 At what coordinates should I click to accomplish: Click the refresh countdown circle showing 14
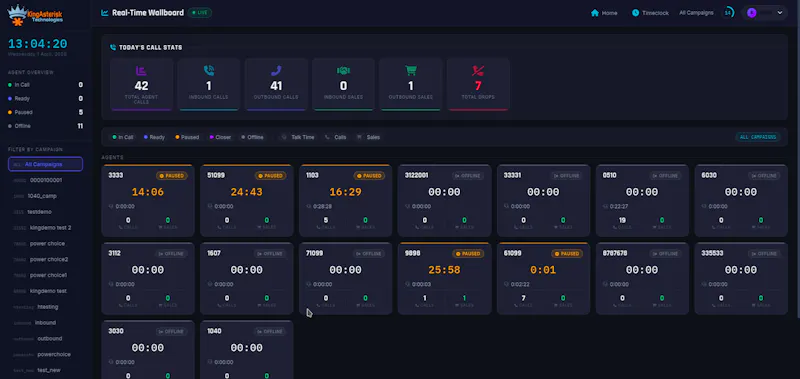click(x=728, y=13)
